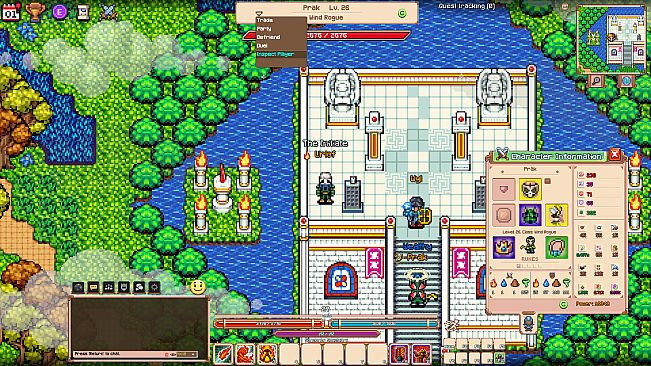Click green C button on target nameplate

[401, 13]
